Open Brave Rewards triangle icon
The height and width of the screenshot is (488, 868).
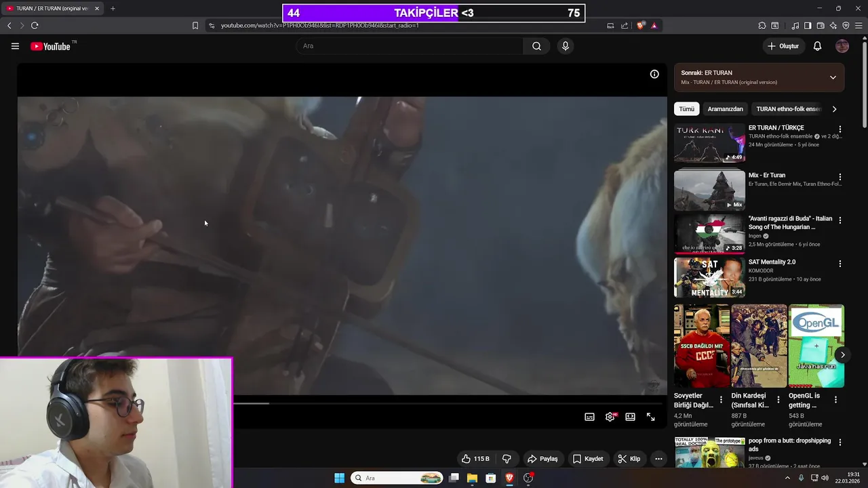[654, 26]
